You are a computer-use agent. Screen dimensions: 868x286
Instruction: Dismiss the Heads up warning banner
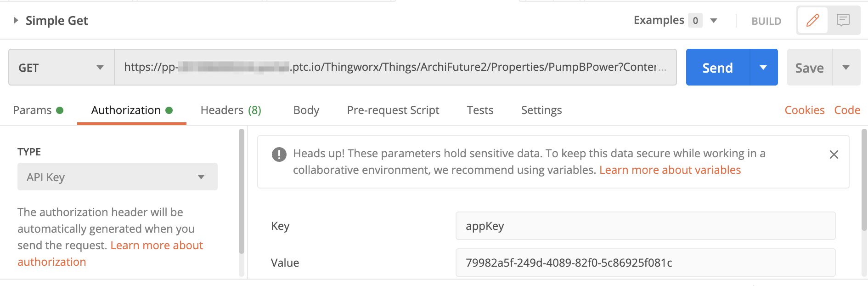pyautogui.click(x=834, y=154)
